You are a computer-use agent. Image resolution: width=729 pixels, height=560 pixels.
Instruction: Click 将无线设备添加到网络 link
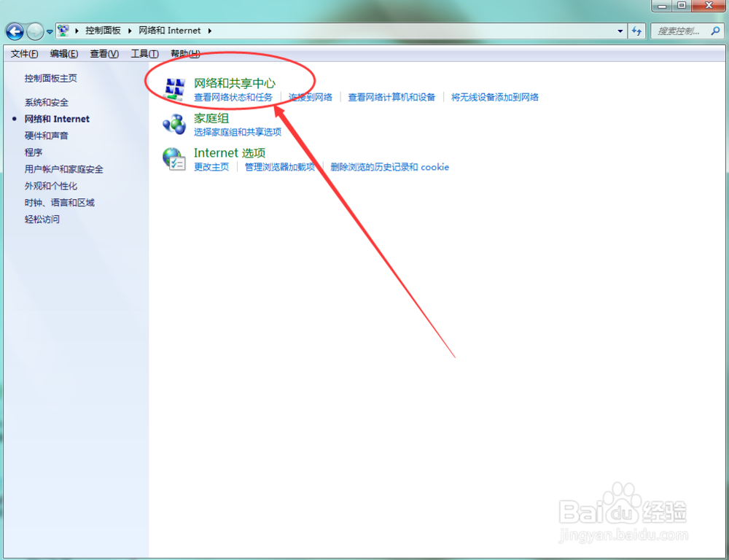click(495, 97)
